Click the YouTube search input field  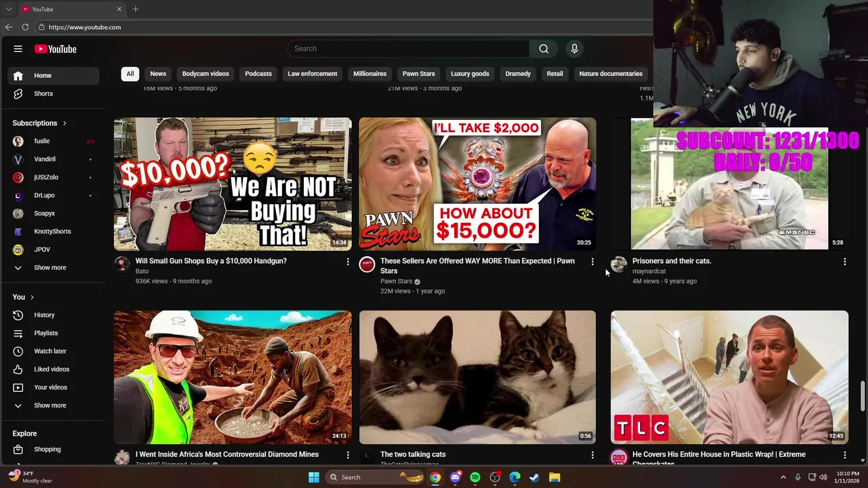point(409,49)
